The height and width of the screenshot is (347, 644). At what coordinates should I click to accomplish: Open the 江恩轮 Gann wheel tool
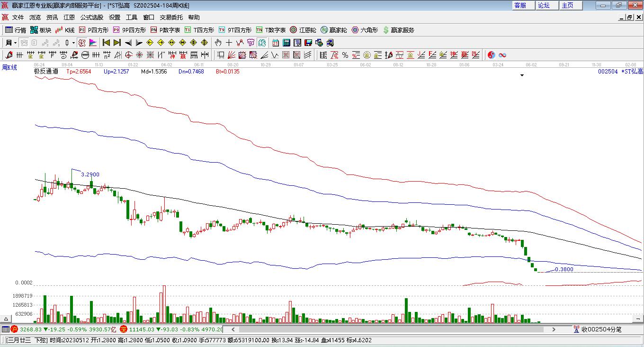(303, 30)
